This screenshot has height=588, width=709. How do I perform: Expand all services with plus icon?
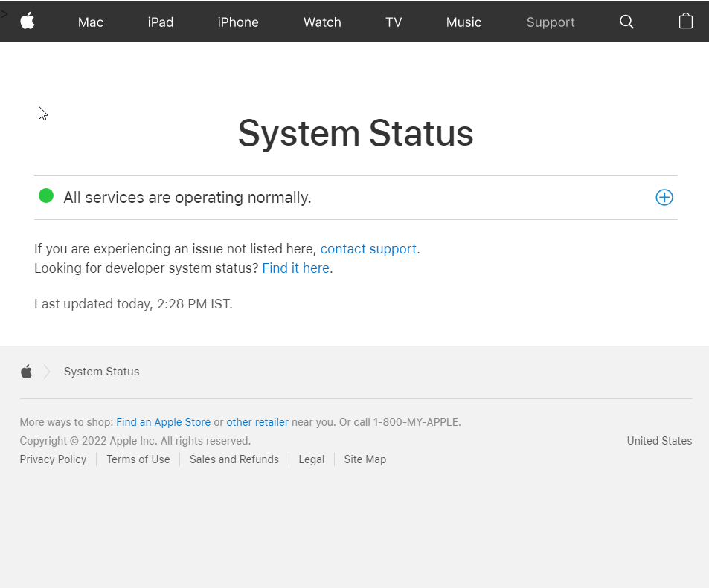tap(664, 197)
